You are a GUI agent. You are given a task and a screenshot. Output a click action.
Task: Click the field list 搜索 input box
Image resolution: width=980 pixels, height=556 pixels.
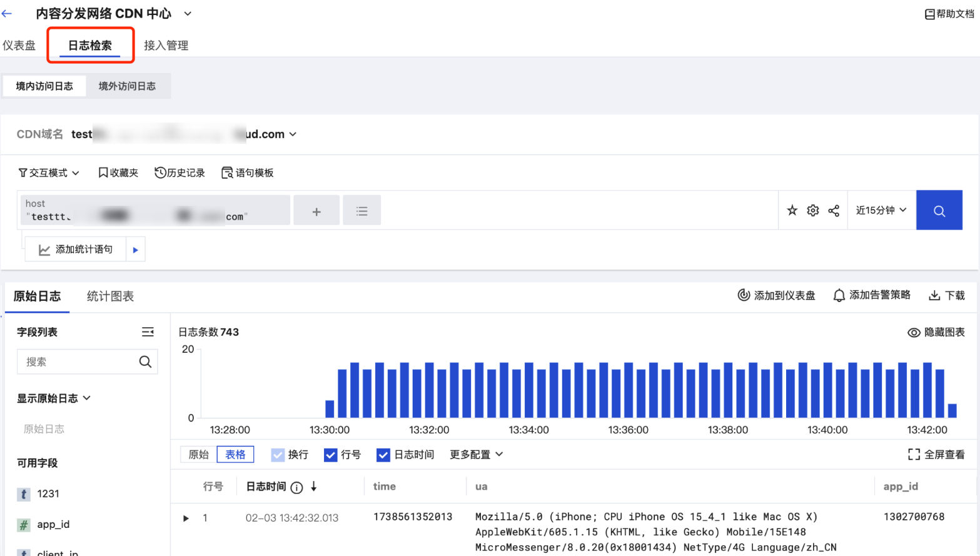point(78,361)
